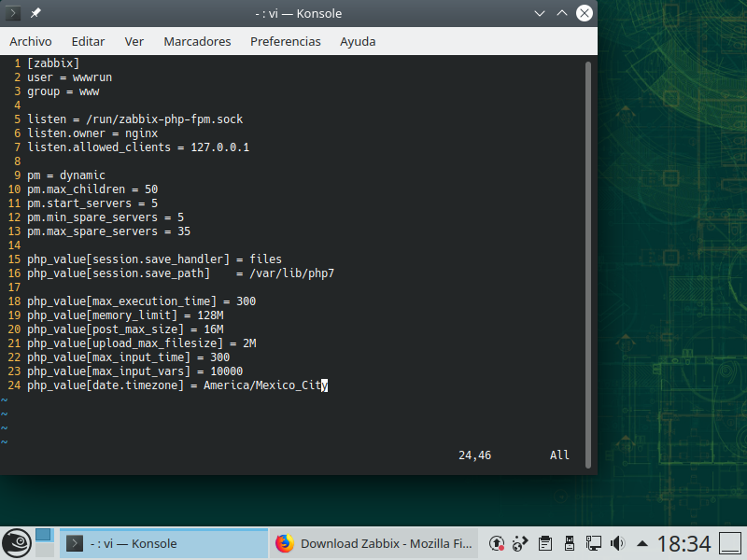Open the Ver menu
This screenshot has height=560, width=747.
point(134,41)
